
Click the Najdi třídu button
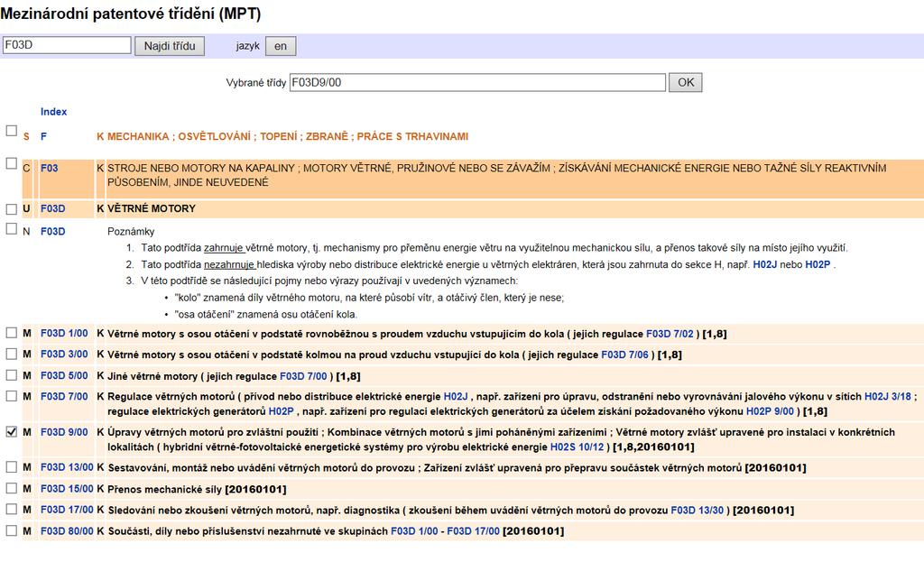click(170, 46)
